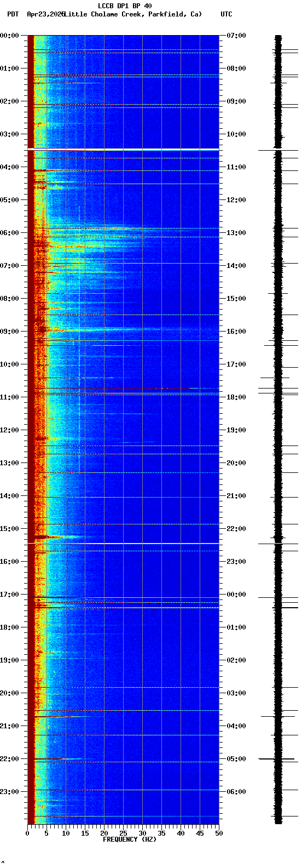
Task: Click the UTC time label '08:00' on right axis
Action: [x=236, y=68]
